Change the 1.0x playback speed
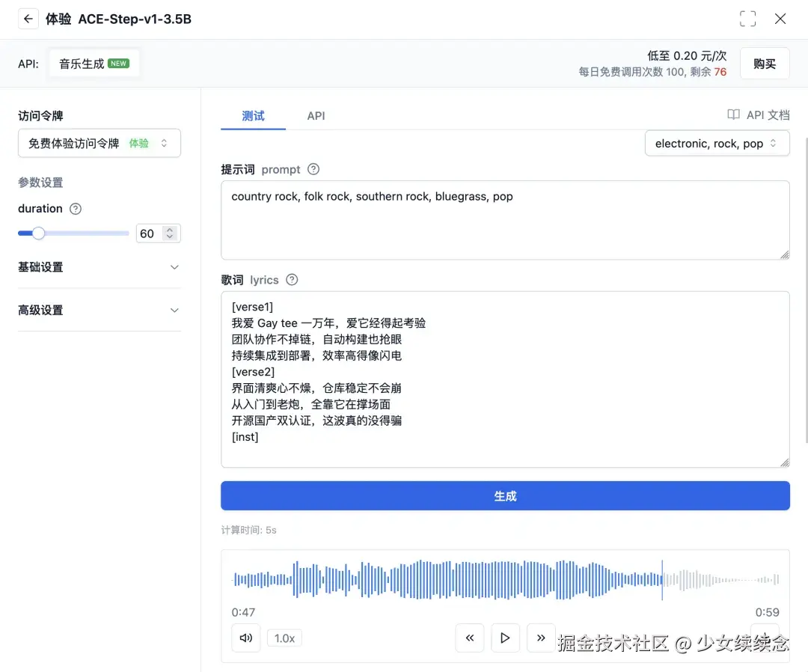This screenshot has height=672, width=808. (284, 638)
